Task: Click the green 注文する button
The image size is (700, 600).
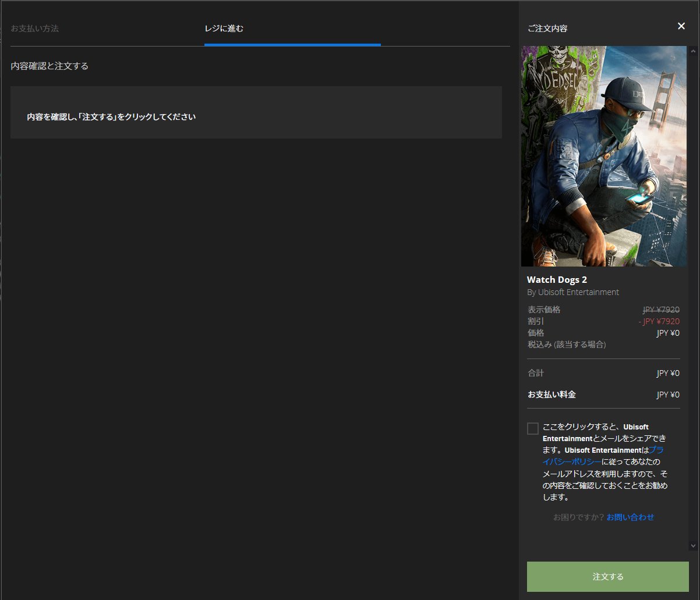Action: click(608, 577)
